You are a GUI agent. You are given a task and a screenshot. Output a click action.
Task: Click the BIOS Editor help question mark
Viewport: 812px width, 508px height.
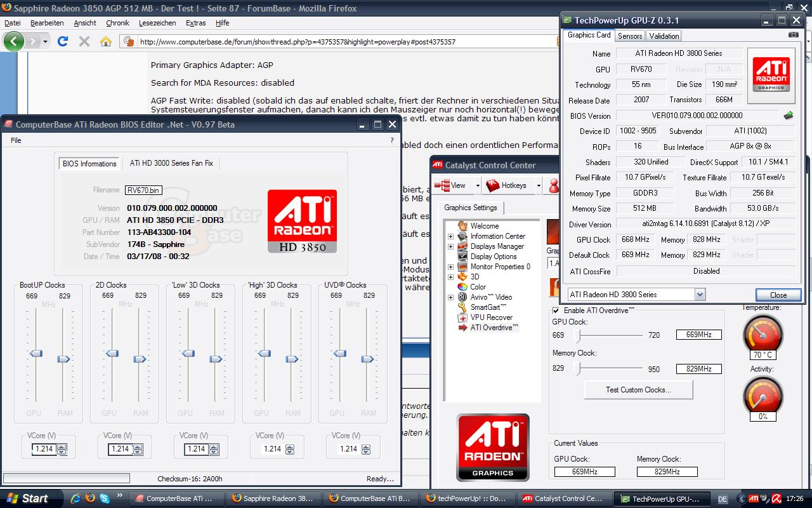[391, 140]
